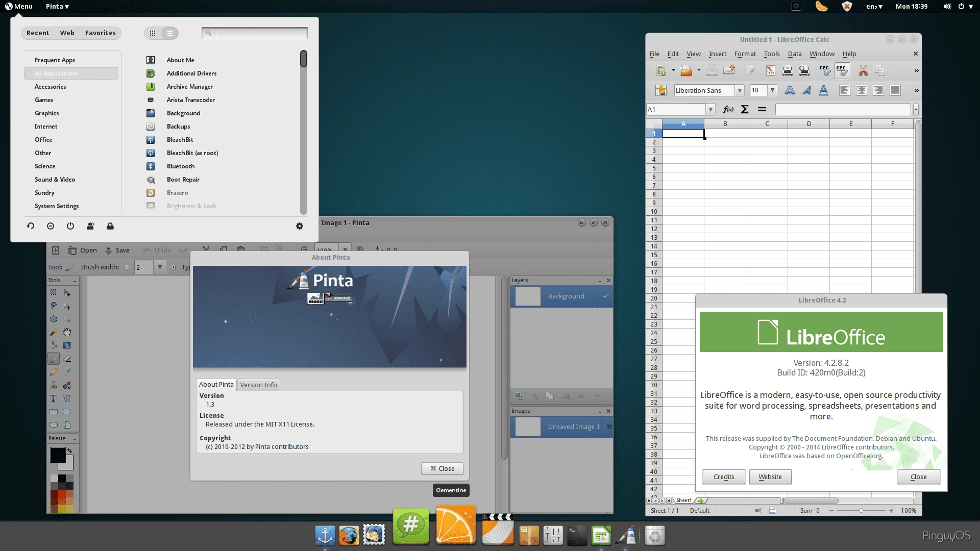Toggle Align Right in Calc toolbar
The image size is (980, 551).
pyautogui.click(x=878, y=90)
